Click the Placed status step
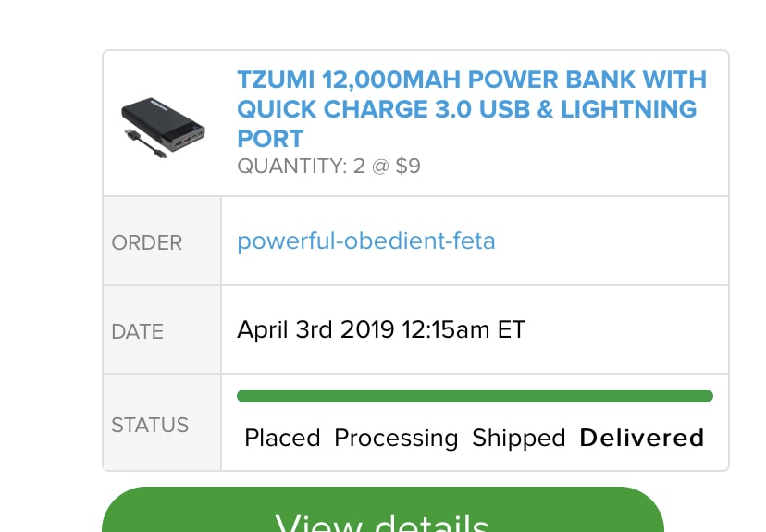Image resolution: width=766 pixels, height=532 pixels. (x=282, y=438)
